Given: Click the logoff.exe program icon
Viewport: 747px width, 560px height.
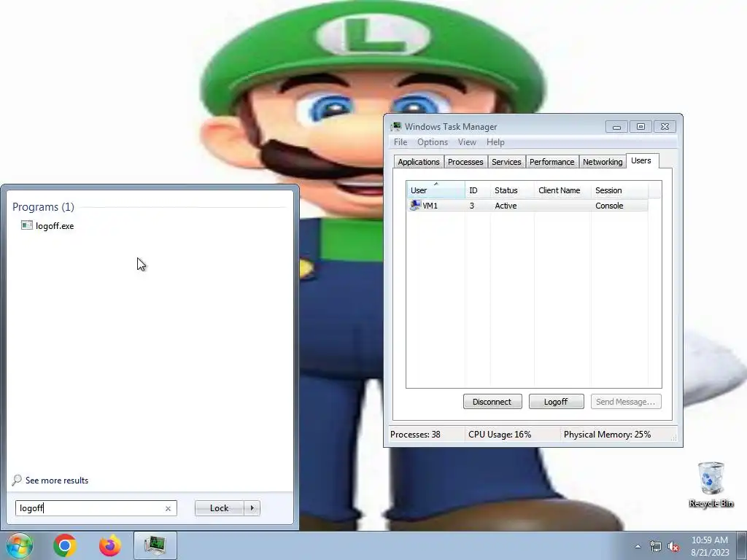Looking at the screenshot, I should (27, 225).
